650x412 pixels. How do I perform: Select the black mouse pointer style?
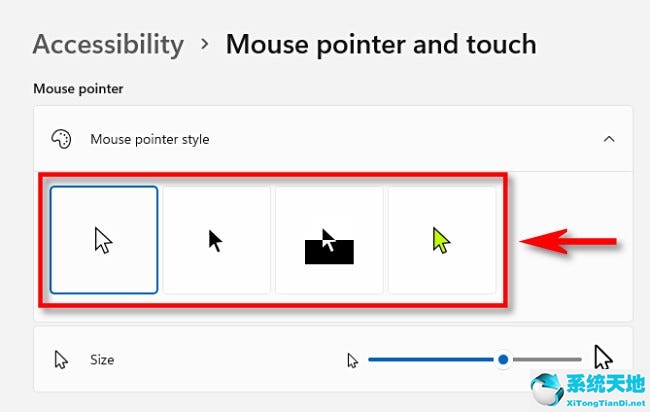(x=216, y=240)
